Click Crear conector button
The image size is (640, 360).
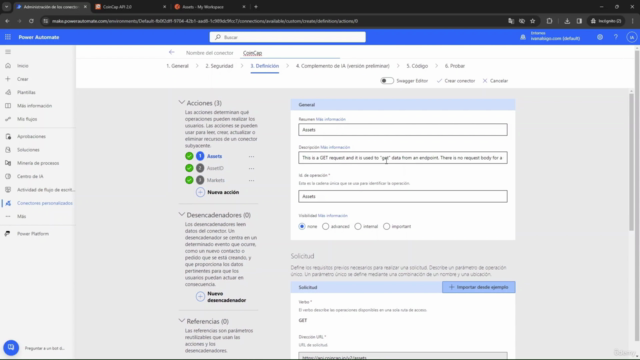tap(456, 81)
